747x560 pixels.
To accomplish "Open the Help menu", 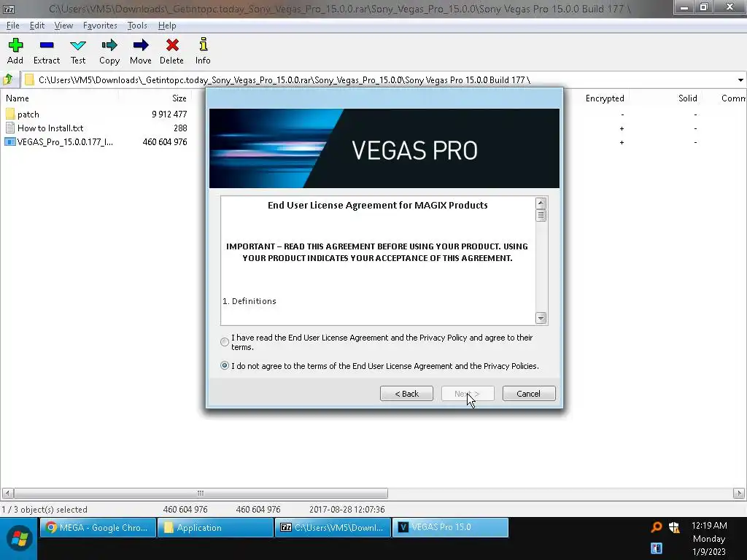I will (x=167, y=26).
